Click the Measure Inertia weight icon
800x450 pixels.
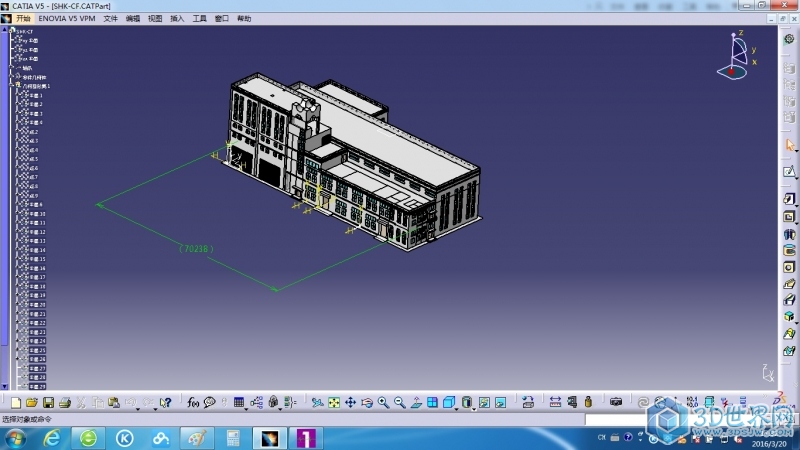(588, 403)
